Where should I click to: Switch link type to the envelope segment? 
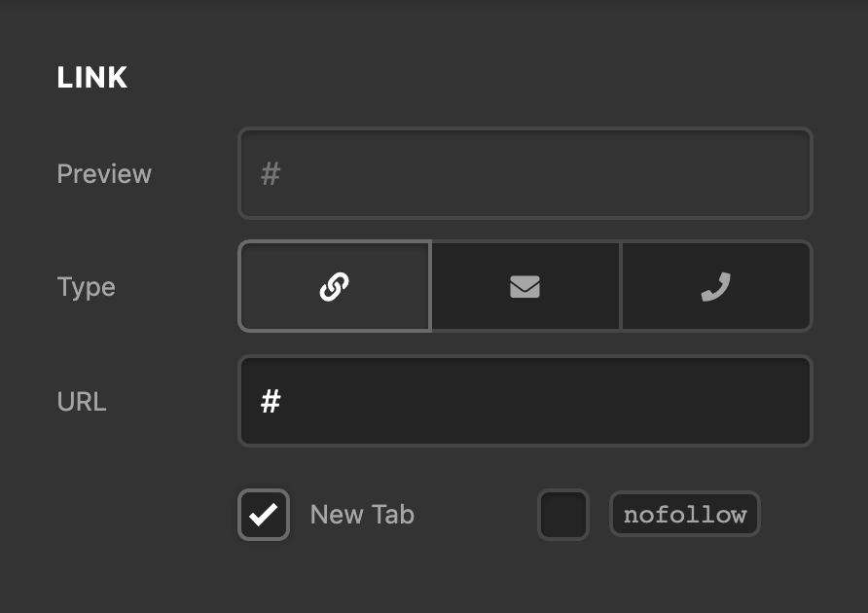point(525,286)
